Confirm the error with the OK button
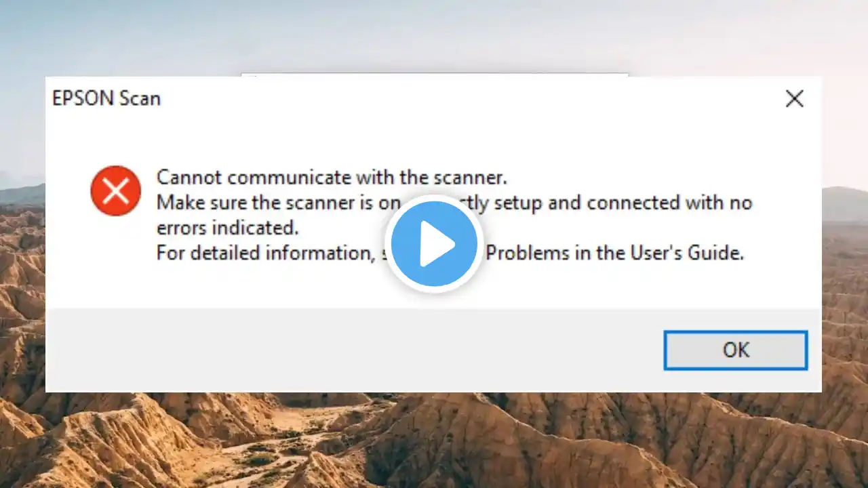This screenshot has height=488, width=868. (x=736, y=350)
